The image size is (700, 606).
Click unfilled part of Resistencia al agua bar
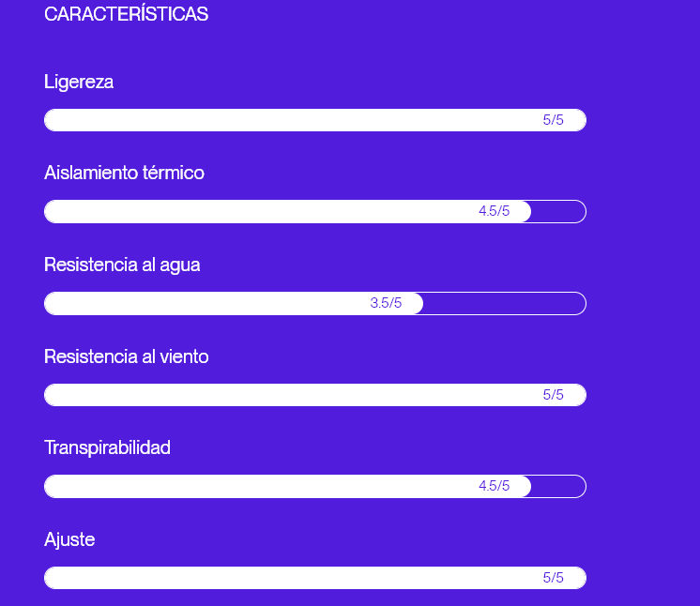click(x=505, y=303)
